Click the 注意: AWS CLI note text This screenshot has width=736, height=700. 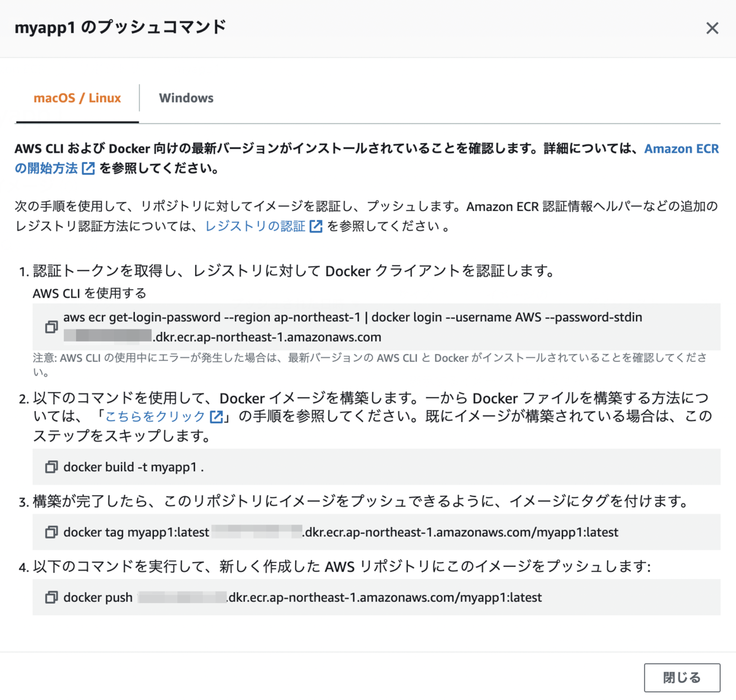[x=370, y=364]
